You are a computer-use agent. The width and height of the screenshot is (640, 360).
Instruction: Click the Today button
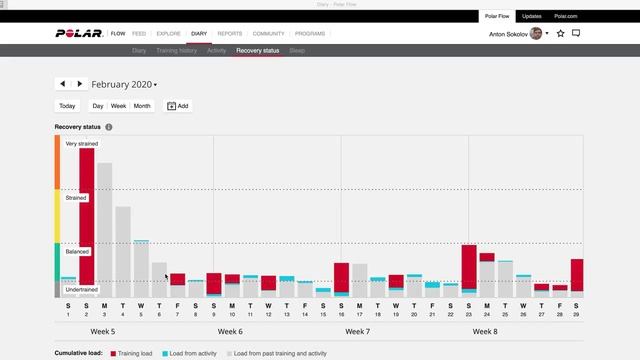coord(67,106)
